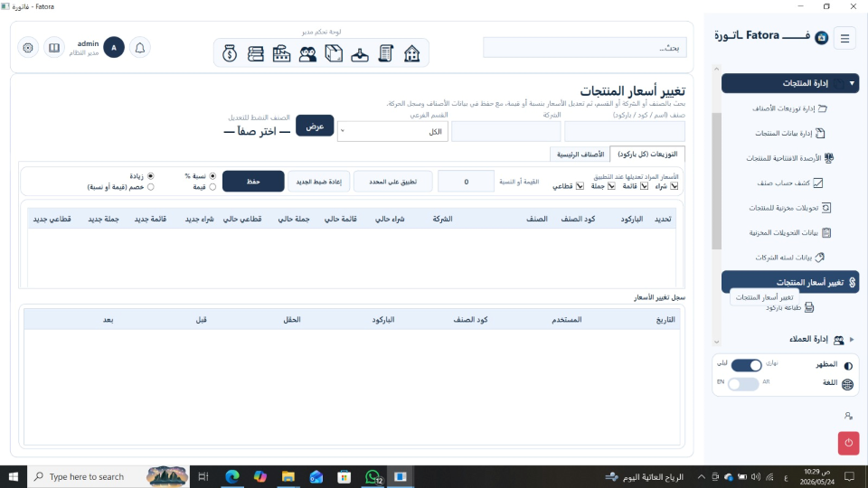The height and width of the screenshot is (488, 868).
Task: Click إعادة ضبط الجديد reset button
Action: tap(319, 182)
